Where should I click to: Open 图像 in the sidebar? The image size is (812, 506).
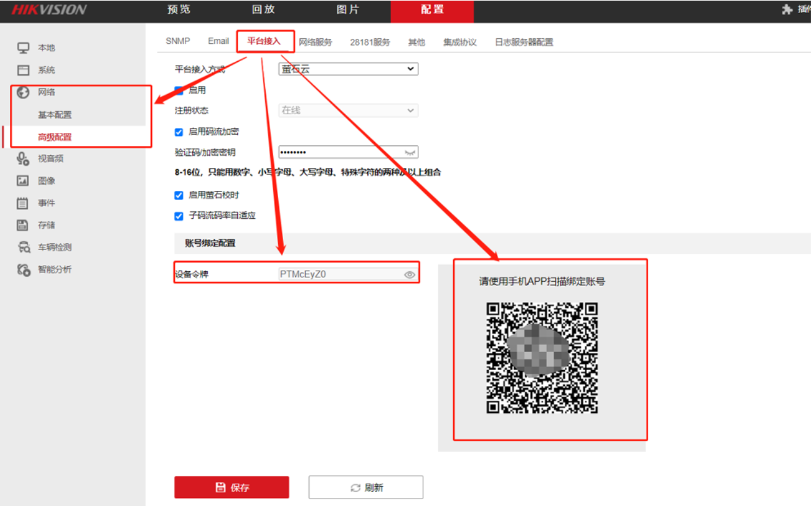[46, 181]
